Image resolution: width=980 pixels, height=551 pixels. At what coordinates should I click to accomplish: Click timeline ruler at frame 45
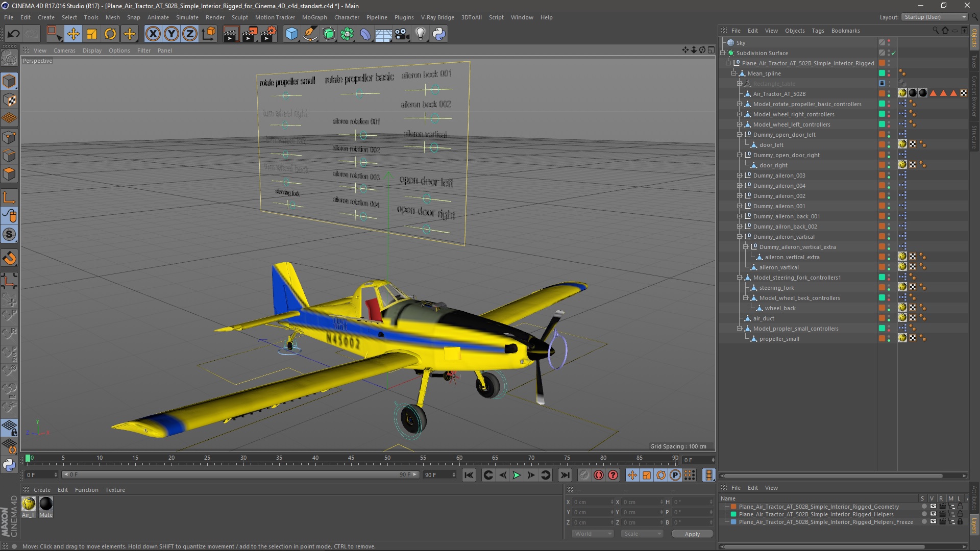351,459
